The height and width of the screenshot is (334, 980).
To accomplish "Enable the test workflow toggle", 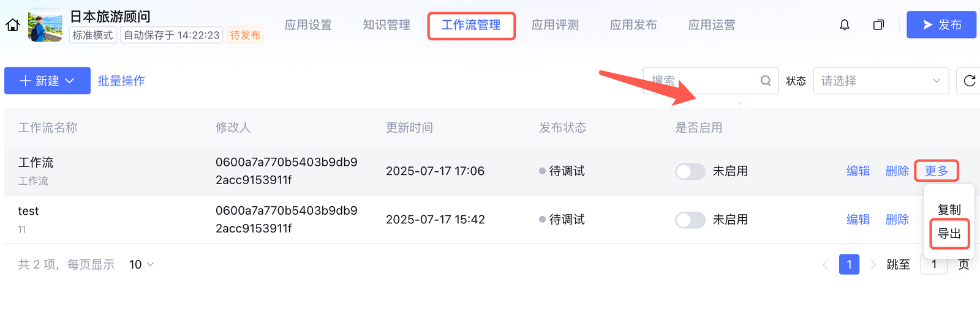I will [690, 220].
